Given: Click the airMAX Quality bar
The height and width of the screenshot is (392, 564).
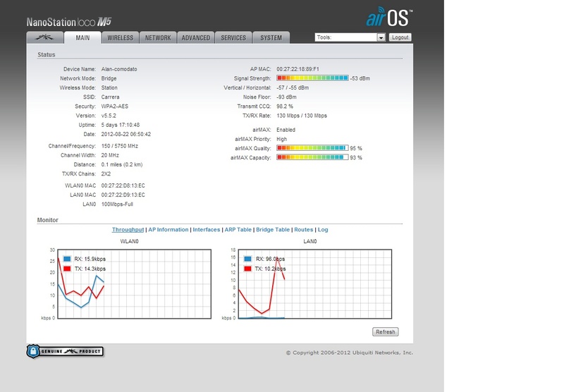Looking at the screenshot, I should [x=312, y=148].
